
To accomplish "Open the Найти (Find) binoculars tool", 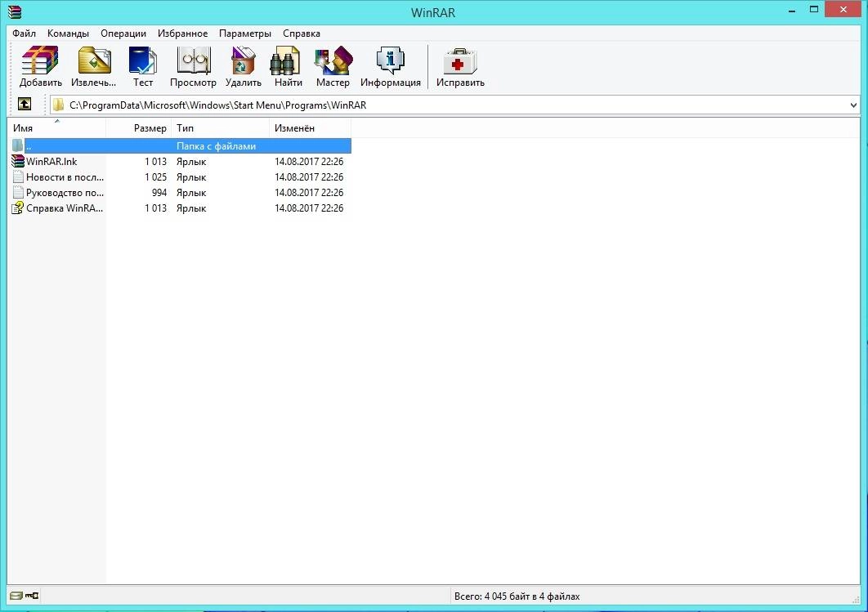I will [285, 60].
